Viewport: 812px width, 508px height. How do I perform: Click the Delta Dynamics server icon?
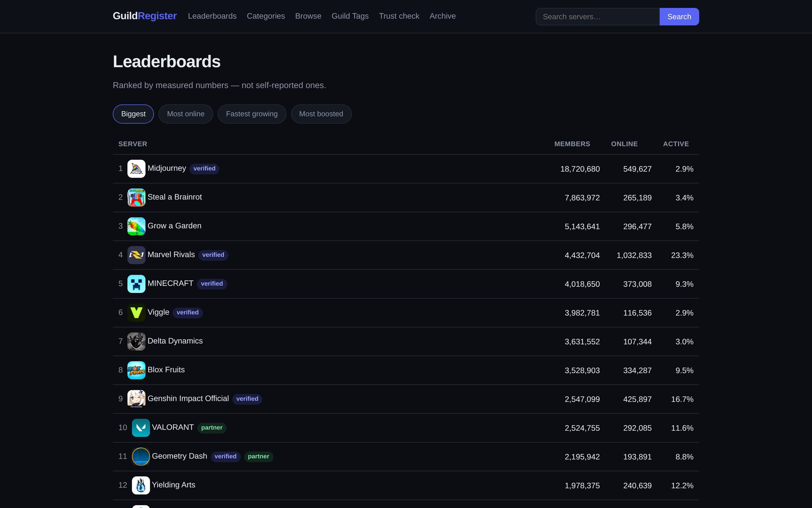136,341
